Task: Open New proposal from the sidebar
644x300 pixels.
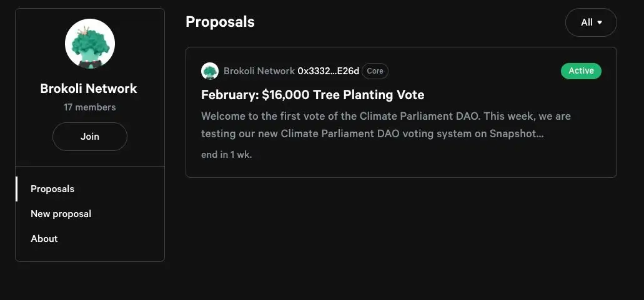Action: [x=61, y=214]
